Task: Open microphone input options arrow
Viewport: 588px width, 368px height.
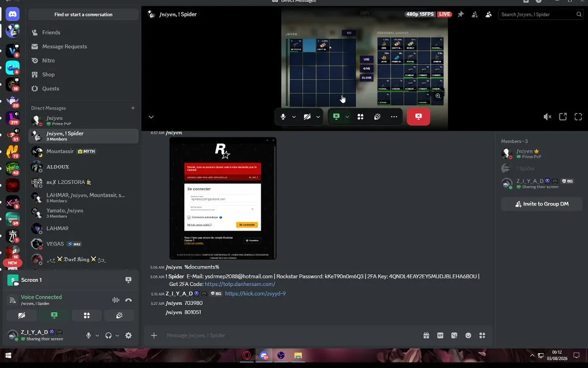Action: point(294,117)
